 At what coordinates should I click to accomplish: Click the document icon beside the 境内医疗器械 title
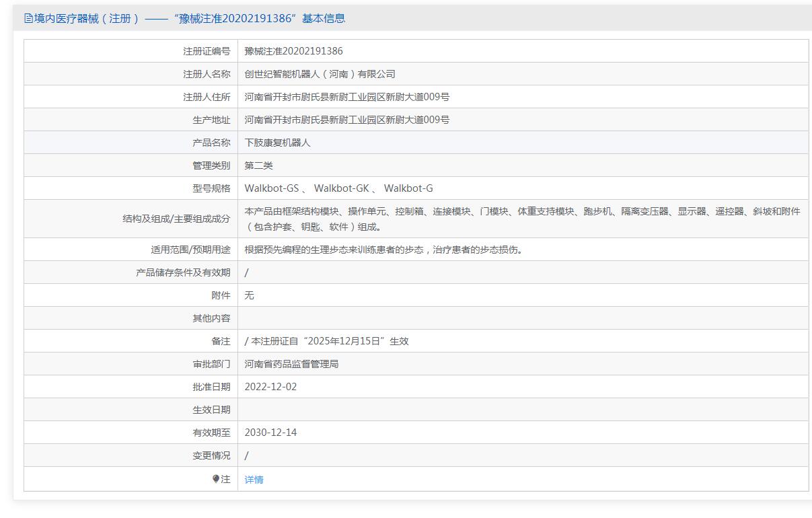pyautogui.click(x=28, y=18)
